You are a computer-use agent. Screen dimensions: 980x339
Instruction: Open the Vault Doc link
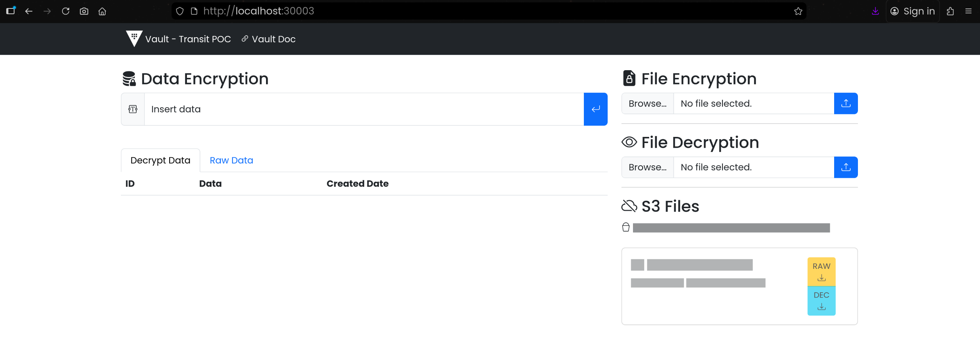(269, 39)
